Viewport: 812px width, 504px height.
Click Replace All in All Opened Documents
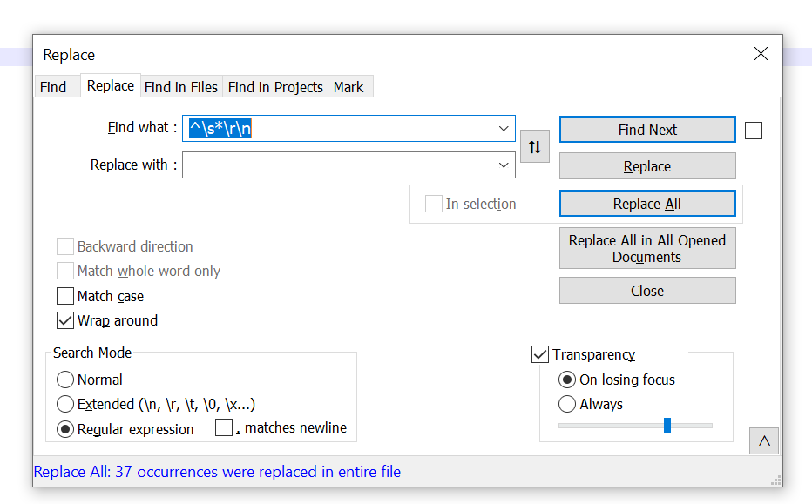pyautogui.click(x=647, y=248)
